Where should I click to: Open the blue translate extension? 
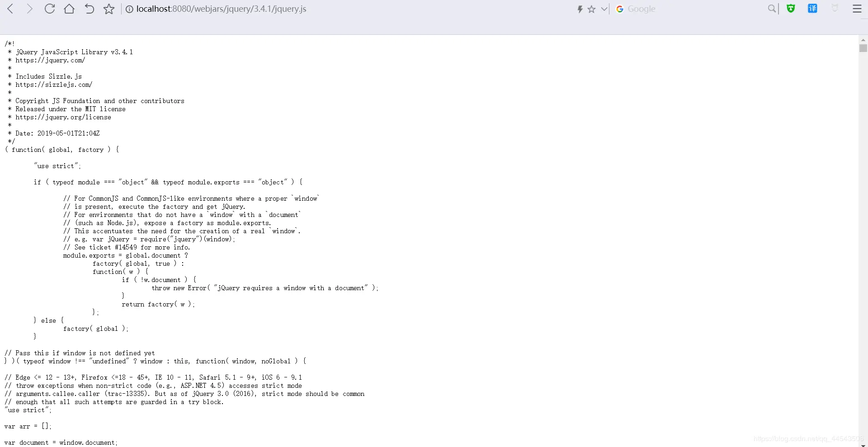812,9
